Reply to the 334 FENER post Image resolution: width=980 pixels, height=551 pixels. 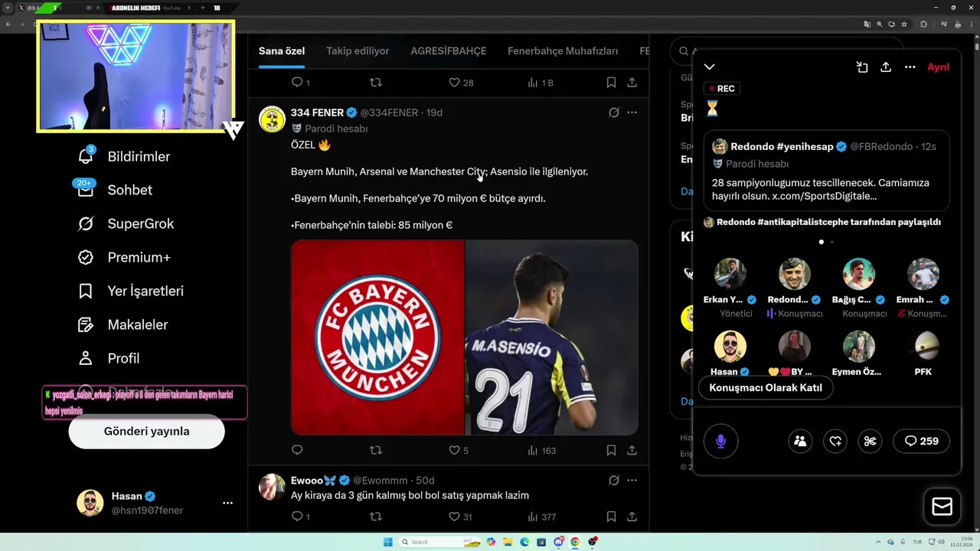coord(298,450)
